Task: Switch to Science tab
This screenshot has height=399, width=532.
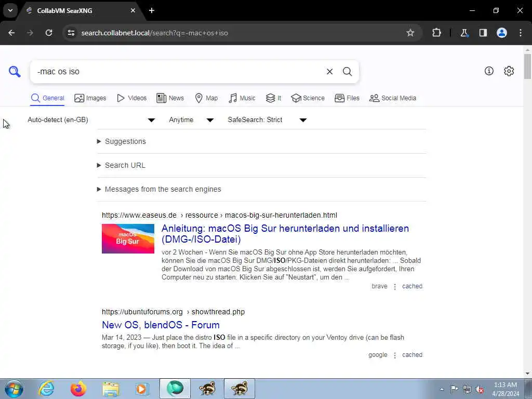Action: (x=308, y=98)
